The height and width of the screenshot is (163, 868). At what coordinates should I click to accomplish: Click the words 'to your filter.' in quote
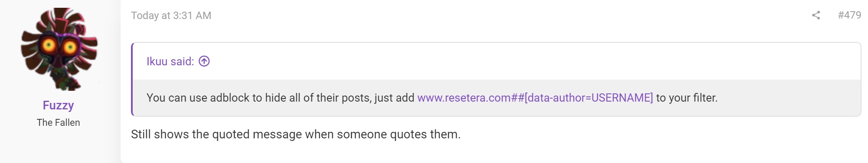coord(687,98)
